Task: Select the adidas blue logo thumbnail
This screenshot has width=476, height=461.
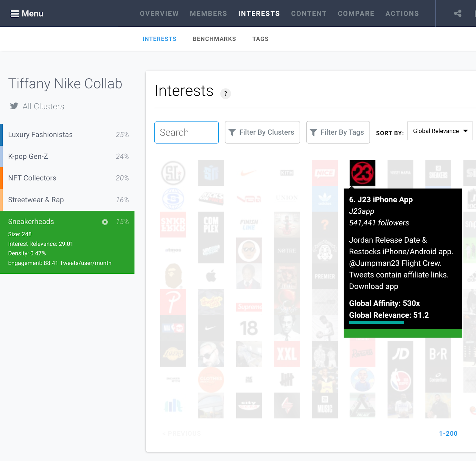Action: pos(325,199)
